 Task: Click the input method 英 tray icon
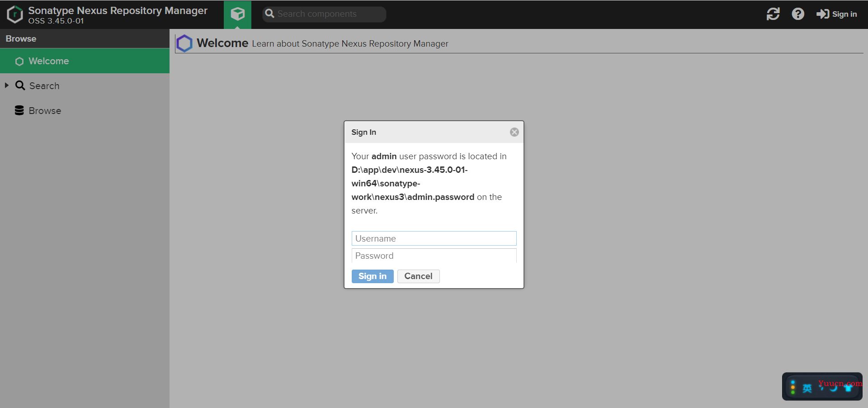pyautogui.click(x=807, y=389)
